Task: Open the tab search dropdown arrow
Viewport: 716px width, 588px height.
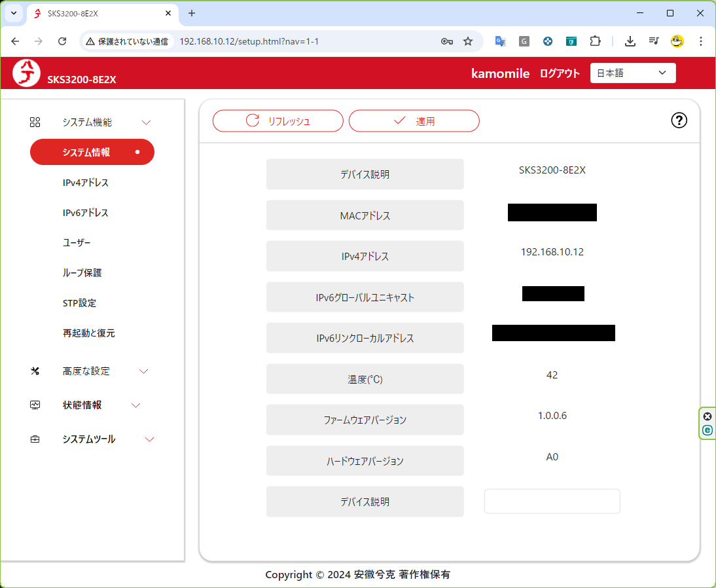Action: pos(14,13)
